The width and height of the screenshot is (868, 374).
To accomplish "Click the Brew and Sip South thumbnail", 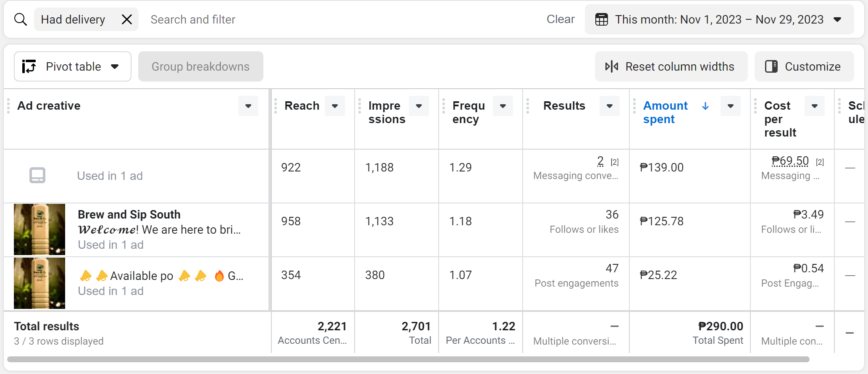I will tap(39, 229).
